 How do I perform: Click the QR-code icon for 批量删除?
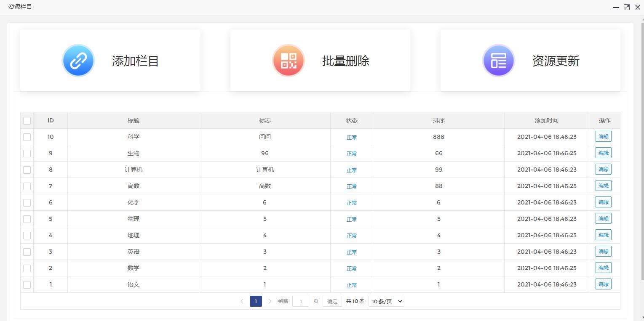tap(288, 60)
